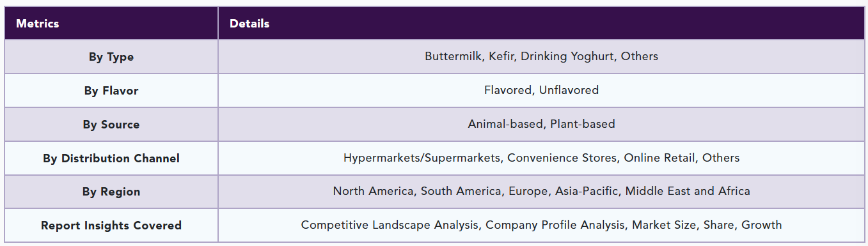Select the By Flavor row label
The image size is (868, 246).
111,91
